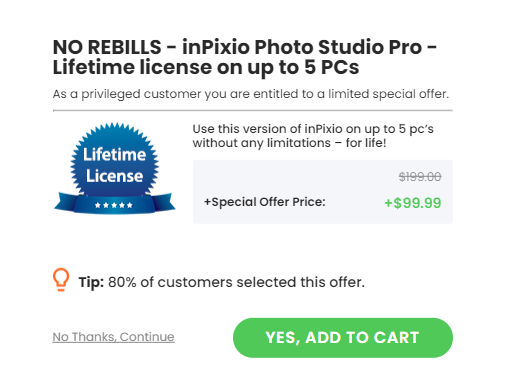Click 'Lifetime license on up to 5 PCs' line
The image size is (506, 375).
tap(206, 67)
